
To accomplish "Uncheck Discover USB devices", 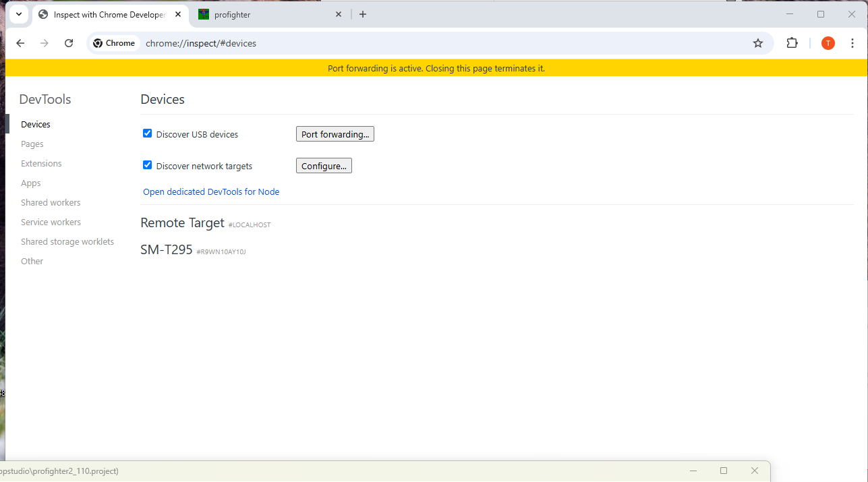I will [148, 133].
